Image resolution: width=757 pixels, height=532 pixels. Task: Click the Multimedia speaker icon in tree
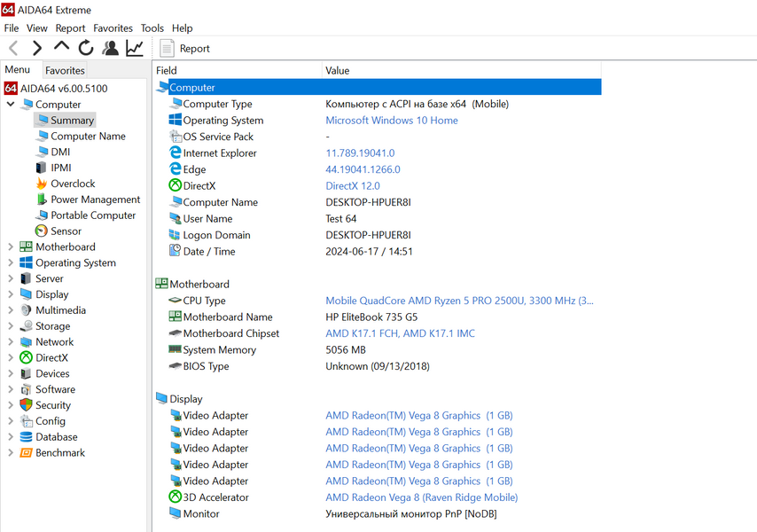26,310
